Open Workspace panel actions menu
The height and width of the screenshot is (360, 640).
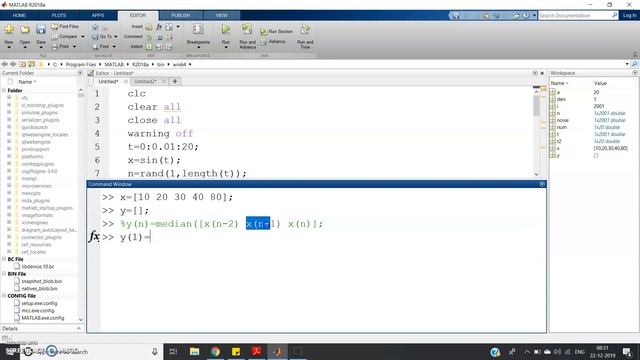click(635, 73)
